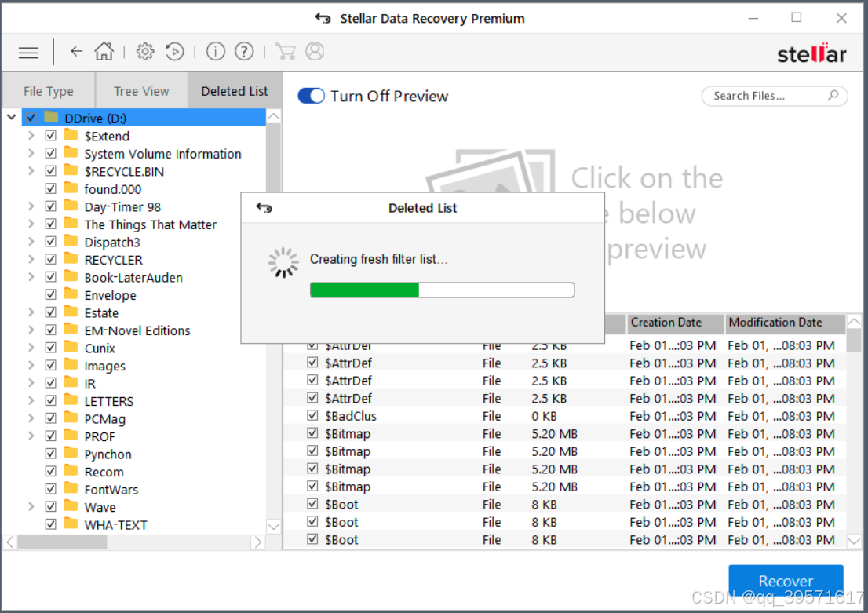Open the info icon
This screenshot has height=613, width=868.
click(215, 52)
